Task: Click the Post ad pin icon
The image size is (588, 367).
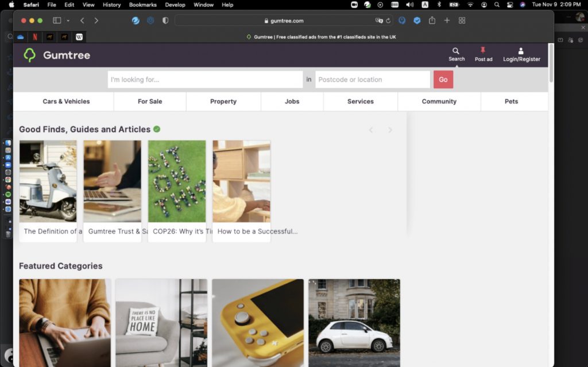Action: (x=483, y=51)
